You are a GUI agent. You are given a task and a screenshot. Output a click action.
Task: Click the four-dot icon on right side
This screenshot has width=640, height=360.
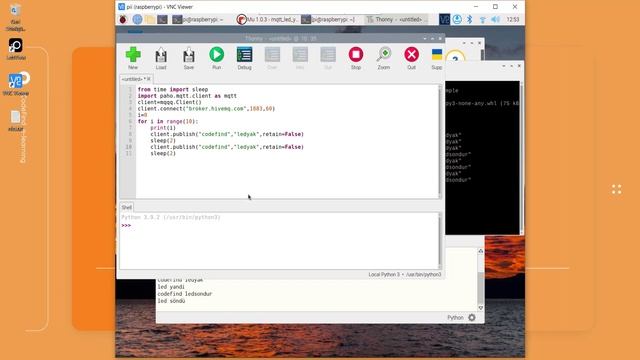coord(616,189)
